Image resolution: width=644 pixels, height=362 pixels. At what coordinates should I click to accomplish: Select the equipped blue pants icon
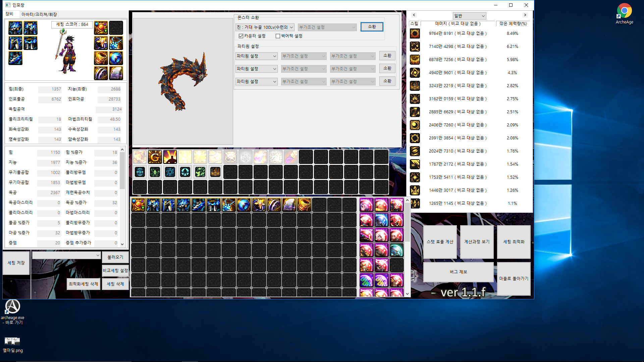point(15,43)
